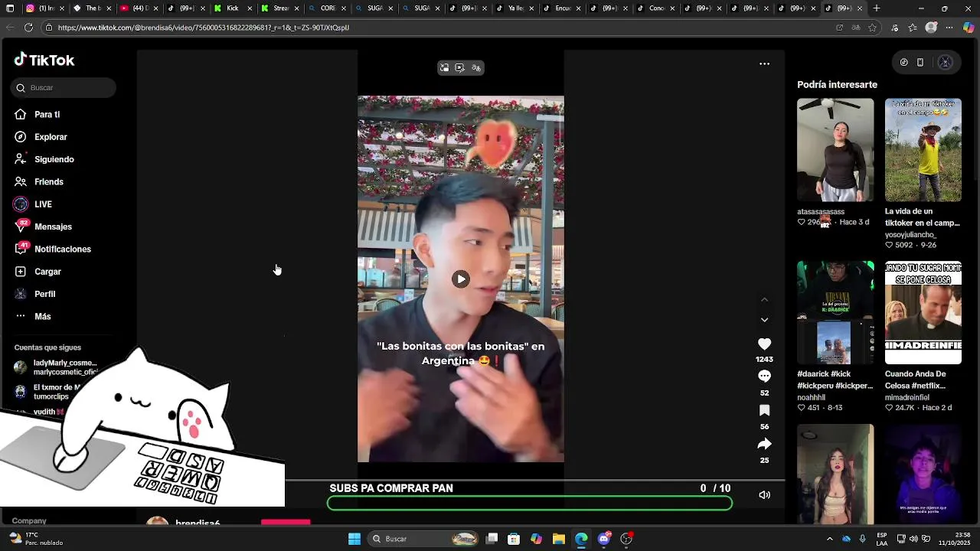Reload the page in the browser

click(28, 28)
